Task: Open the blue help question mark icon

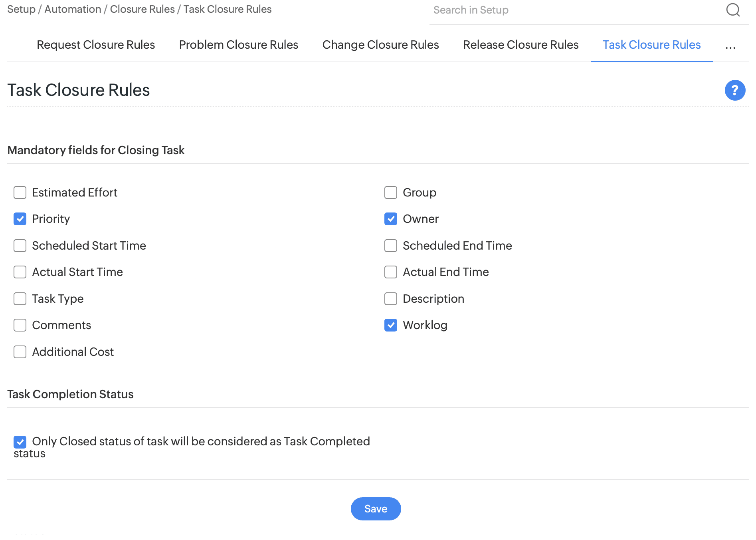Action: (735, 90)
